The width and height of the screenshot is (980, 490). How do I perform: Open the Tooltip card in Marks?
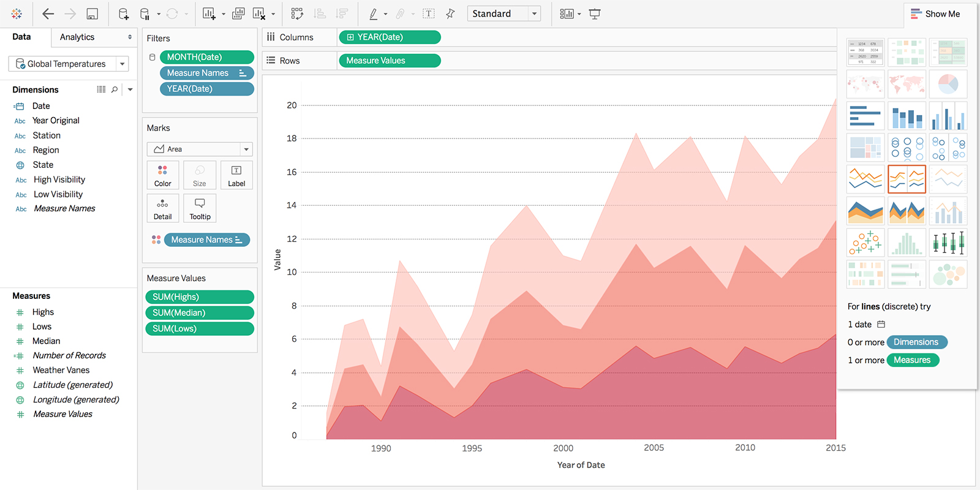(200, 208)
